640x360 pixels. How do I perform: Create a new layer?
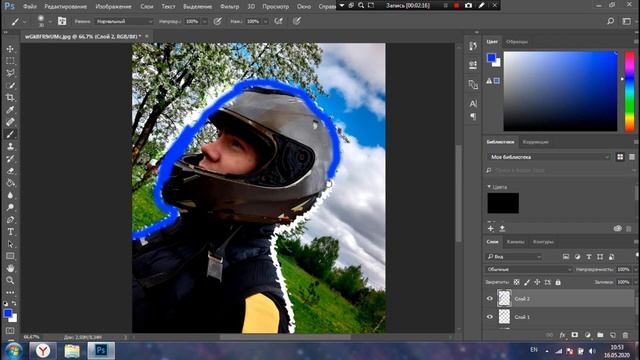613,335
